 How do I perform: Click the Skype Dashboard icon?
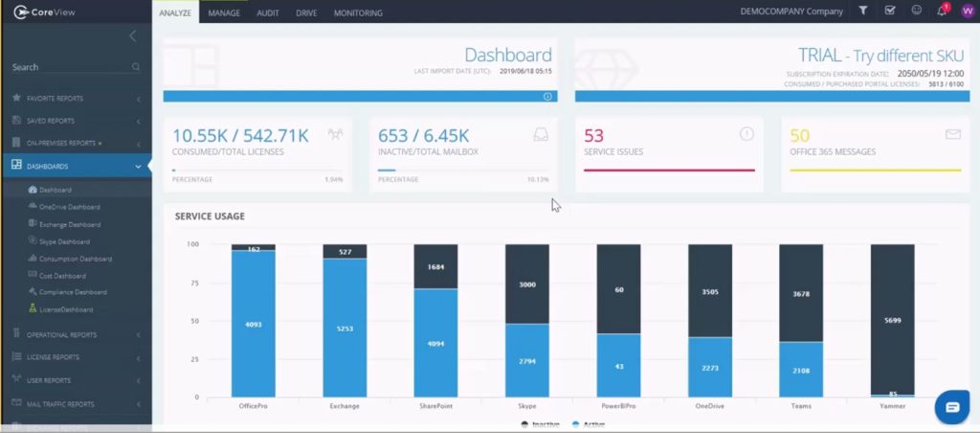33,240
